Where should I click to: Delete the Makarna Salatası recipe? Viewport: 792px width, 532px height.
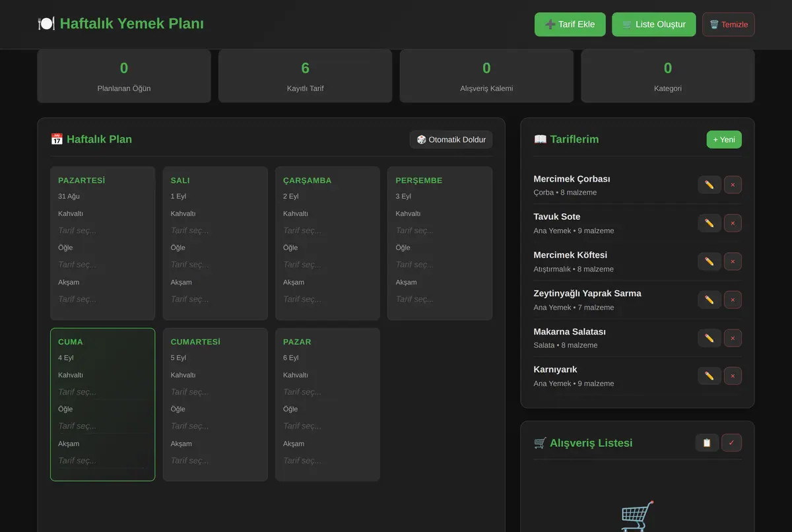[733, 338]
